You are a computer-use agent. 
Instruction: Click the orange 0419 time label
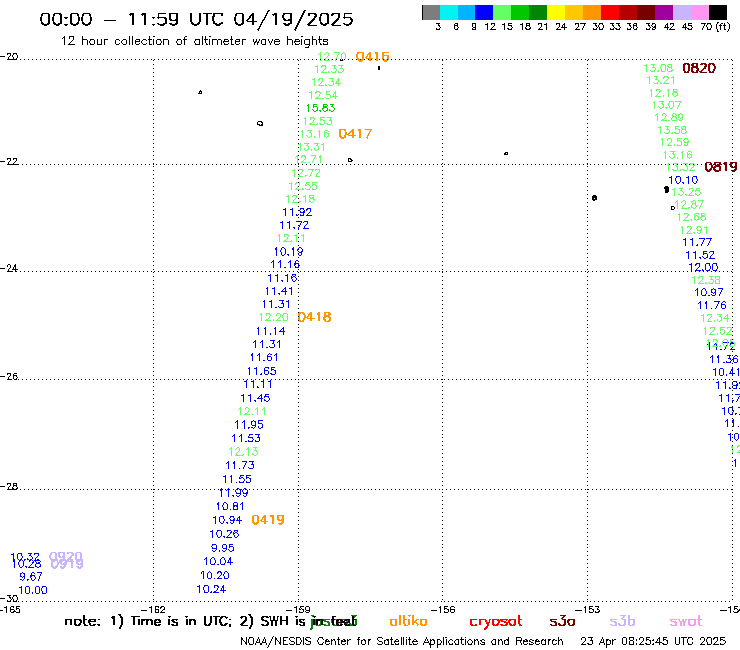[x=268, y=520]
